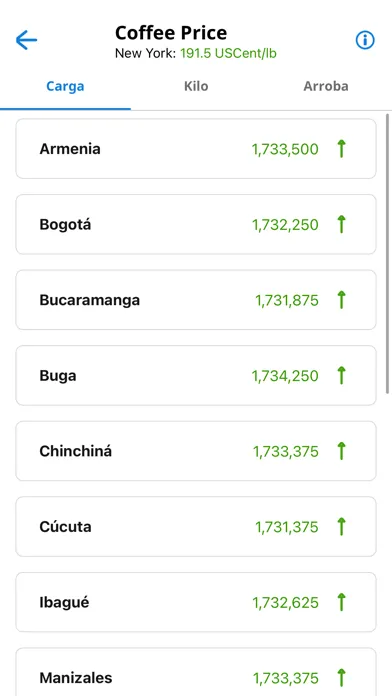The image size is (392, 696).
Task: Click Buga's green up arrow
Action: 341,376
